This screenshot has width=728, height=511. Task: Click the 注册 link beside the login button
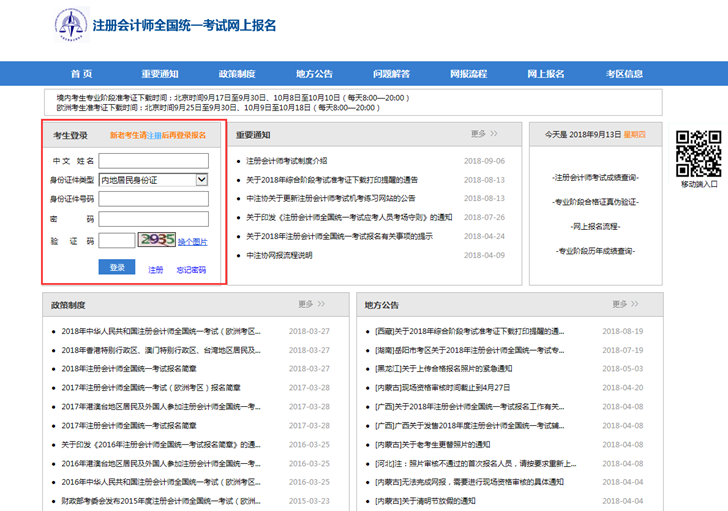[156, 270]
